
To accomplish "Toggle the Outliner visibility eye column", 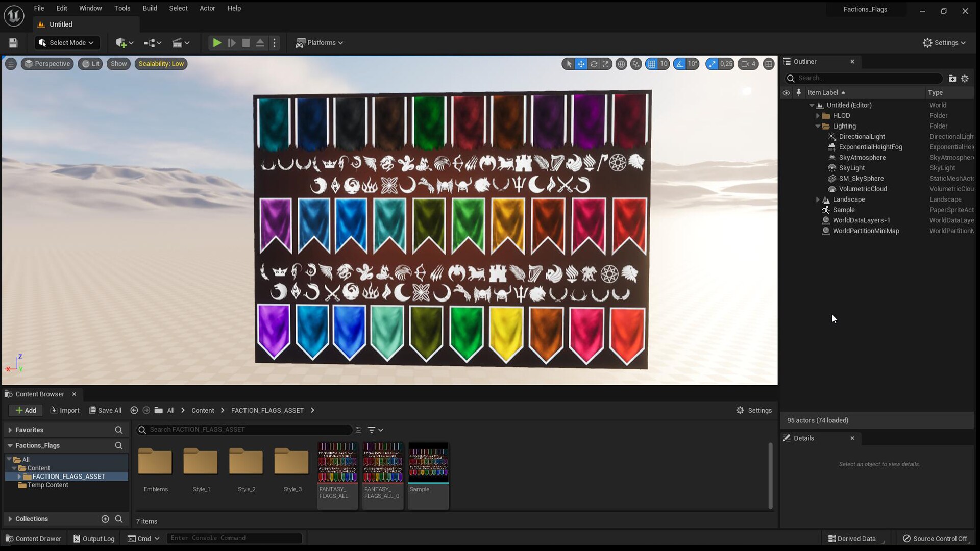I will coord(786,92).
